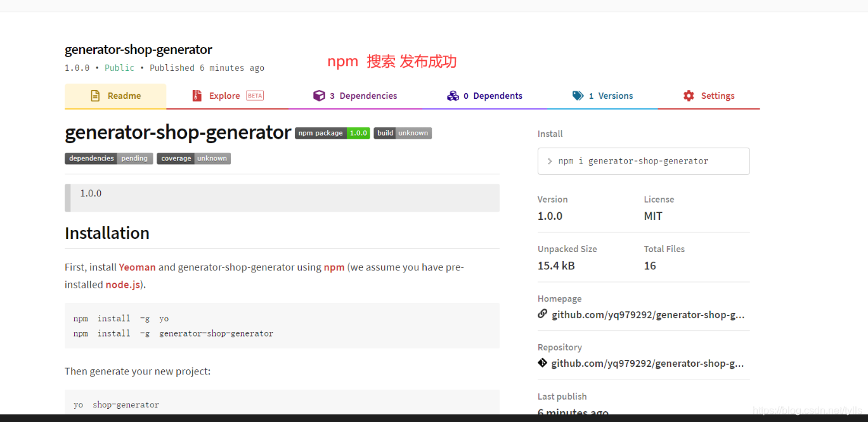Click the coverage unknown badge
This screenshot has height=422, width=868.
pos(193,158)
